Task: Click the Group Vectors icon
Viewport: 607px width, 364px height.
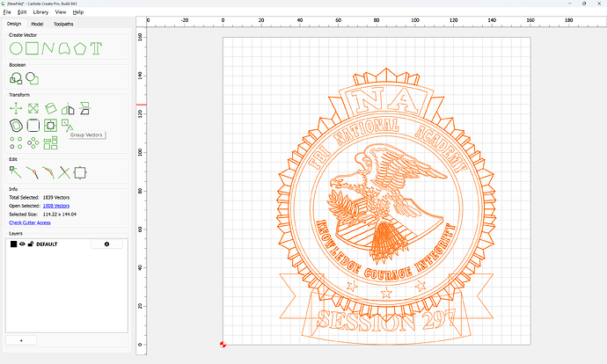Action: [67, 125]
